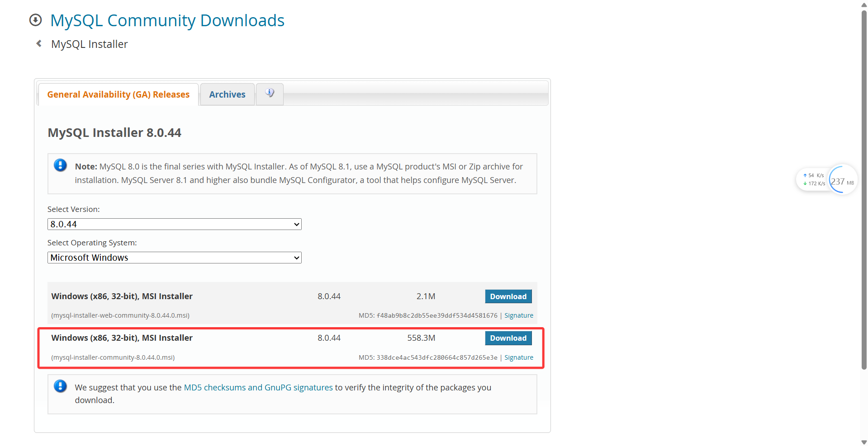
Task: Go back via MySQL Installer breadcrumb text
Action: [90, 44]
